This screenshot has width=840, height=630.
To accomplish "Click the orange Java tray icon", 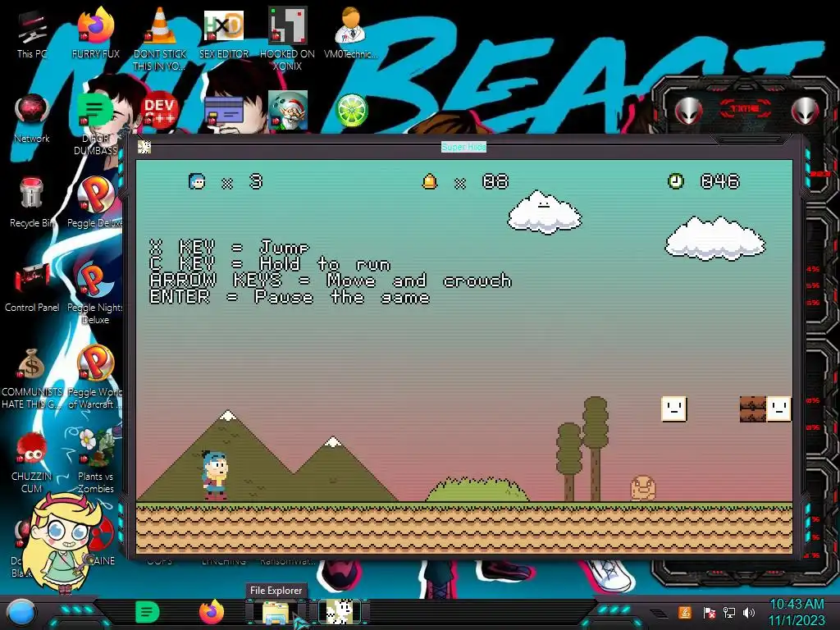I will pos(685,612).
